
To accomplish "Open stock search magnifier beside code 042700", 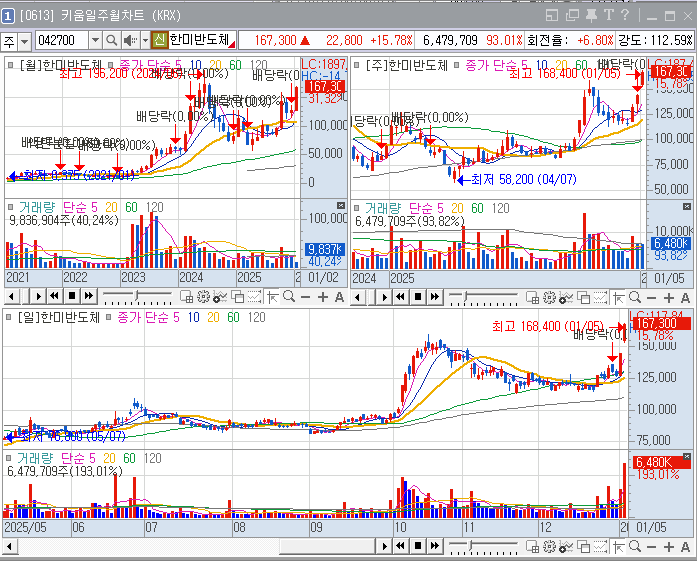I will click(x=112, y=41).
